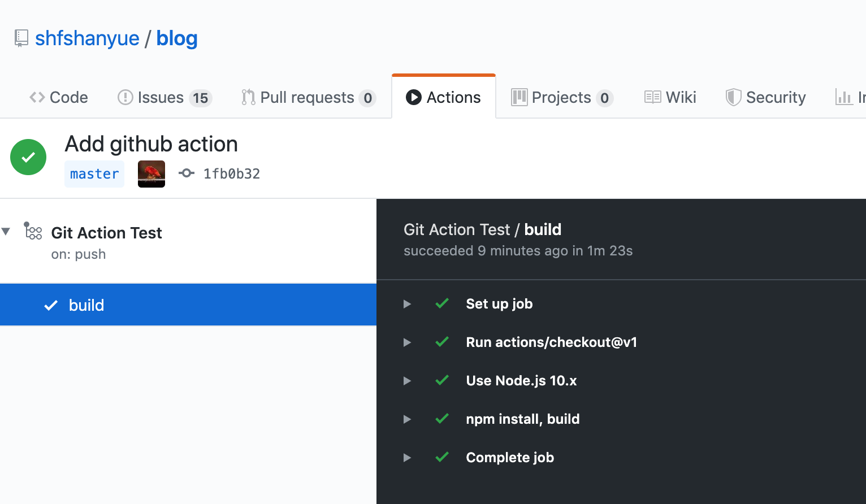Collapse the Git Action Test workflow

pos(6,231)
